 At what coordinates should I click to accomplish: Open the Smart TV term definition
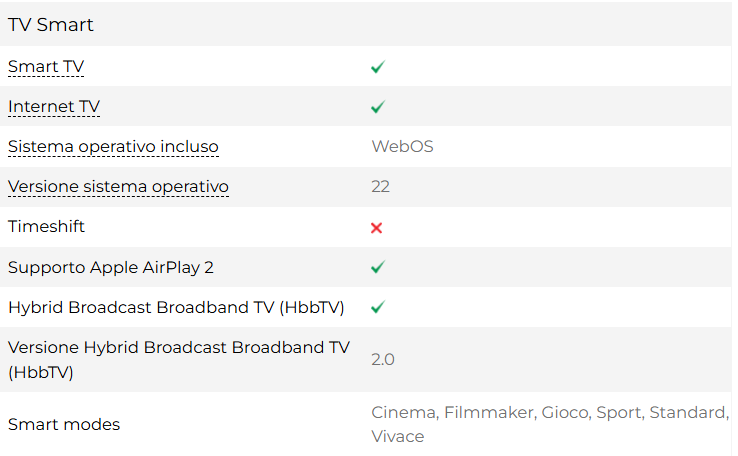point(46,67)
